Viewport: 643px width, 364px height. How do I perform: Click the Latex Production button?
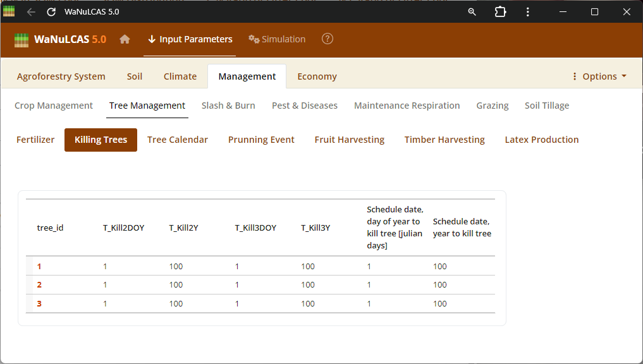(x=541, y=140)
